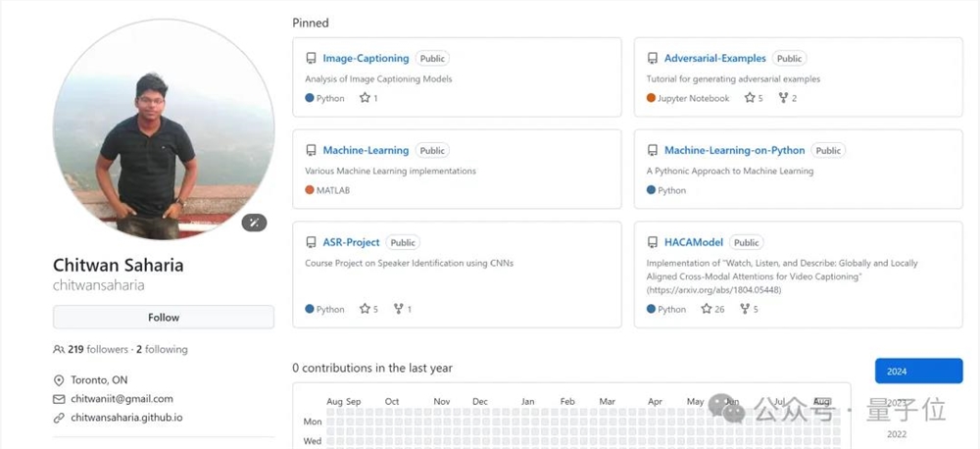
Task: Open the chitwansaharia.github.io website link
Action: click(x=126, y=418)
